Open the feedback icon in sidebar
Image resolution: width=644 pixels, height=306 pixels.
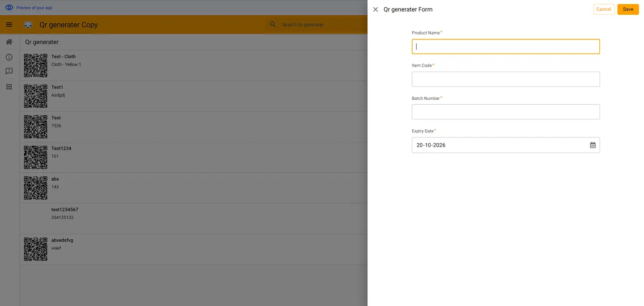tap(9, 71)
